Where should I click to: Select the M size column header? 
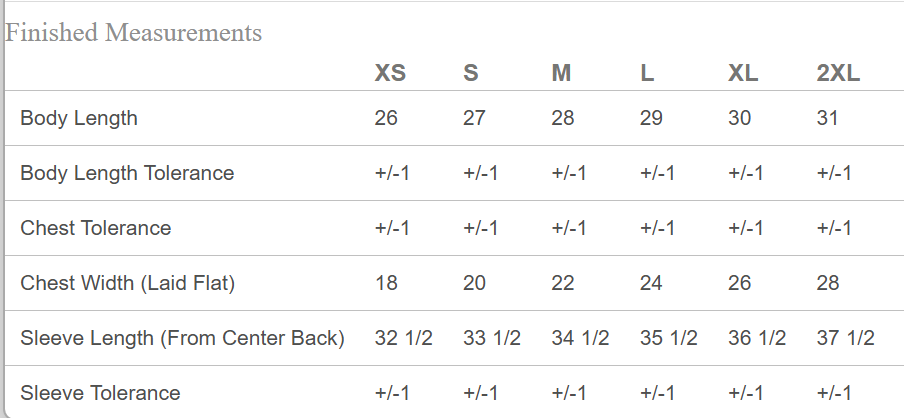[561, 73]
